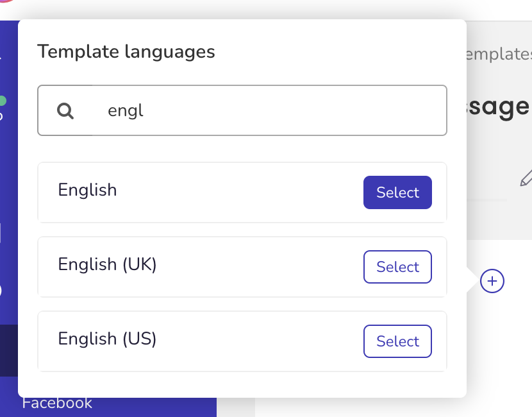
Task: Click the plus add-language icon
Action: [492, 281]
